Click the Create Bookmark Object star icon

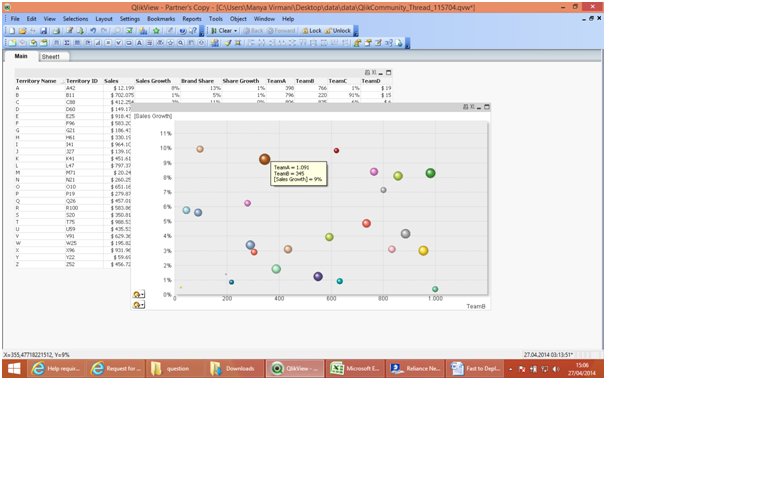(x=170, y=43)
